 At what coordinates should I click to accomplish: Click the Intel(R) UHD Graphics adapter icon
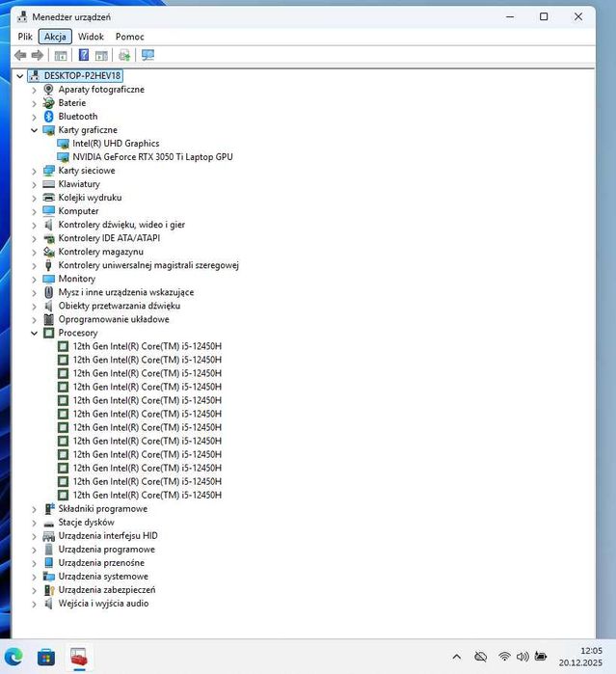coord(63,144)
